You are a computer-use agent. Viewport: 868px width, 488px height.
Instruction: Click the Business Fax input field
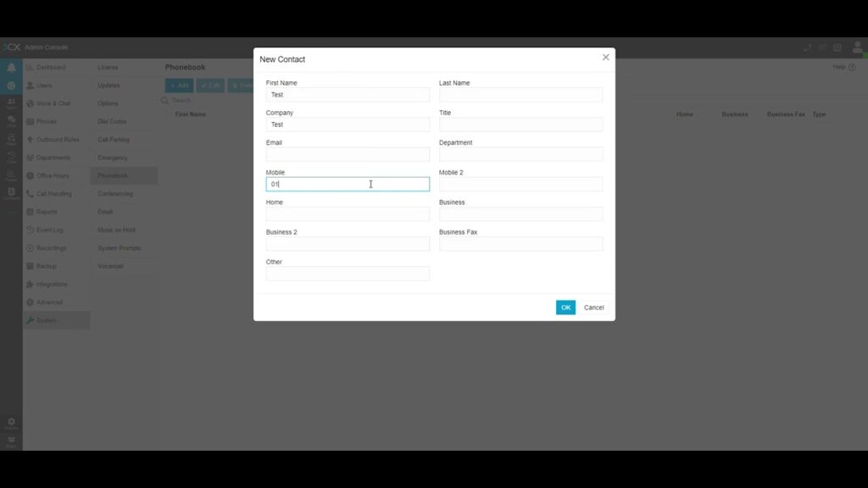520,244
